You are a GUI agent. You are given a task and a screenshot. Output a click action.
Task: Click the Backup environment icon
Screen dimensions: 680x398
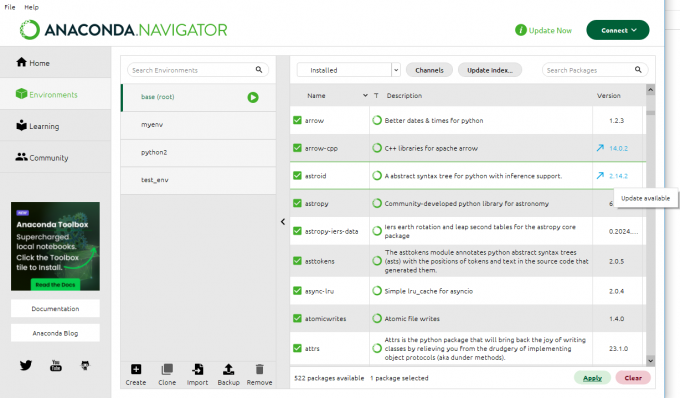tap(229, 369)
